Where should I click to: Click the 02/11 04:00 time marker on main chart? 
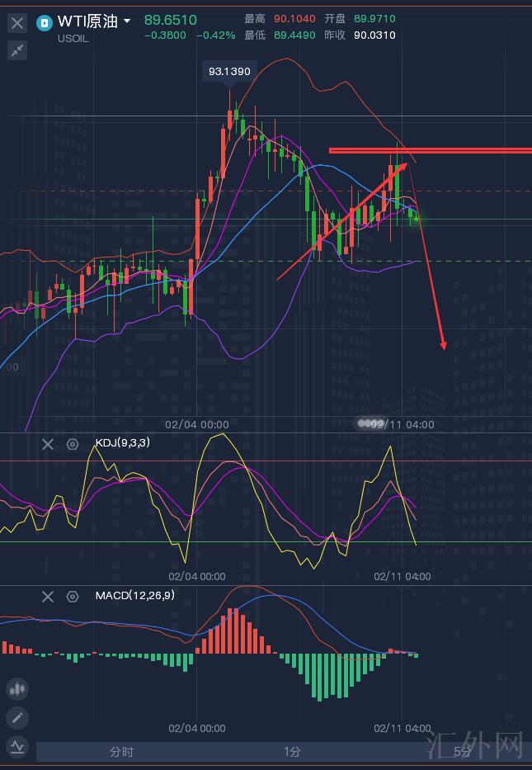401,424
